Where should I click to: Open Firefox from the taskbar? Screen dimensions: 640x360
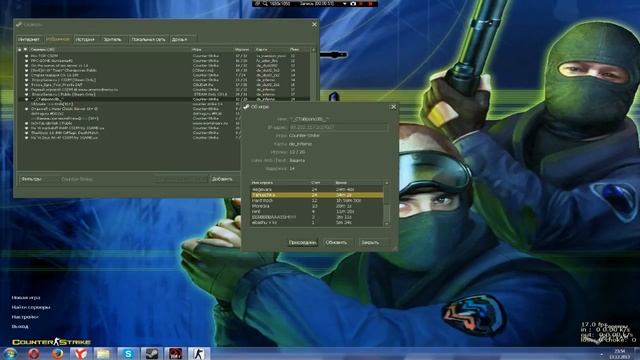coord(58,353)
